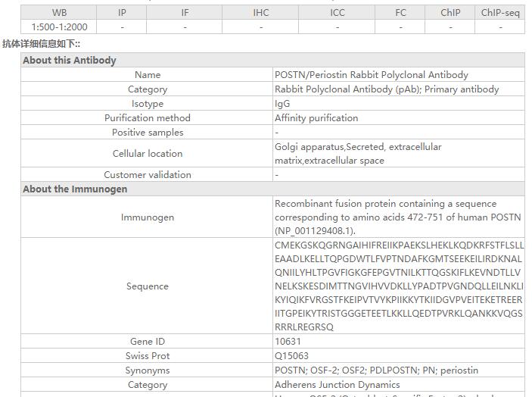Click the IHC column header cell
This screenshot has width=532, height=397.
(261, 13)
